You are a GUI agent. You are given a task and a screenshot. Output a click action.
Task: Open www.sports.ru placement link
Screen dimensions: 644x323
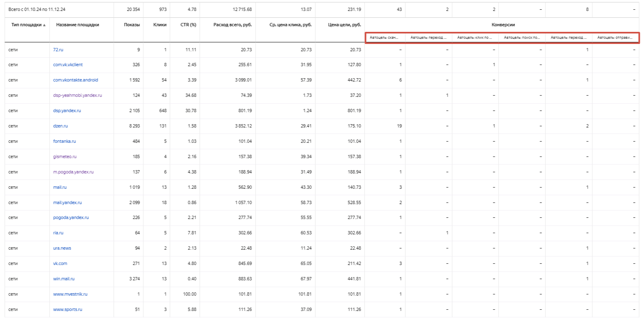[x=67, y=309]
